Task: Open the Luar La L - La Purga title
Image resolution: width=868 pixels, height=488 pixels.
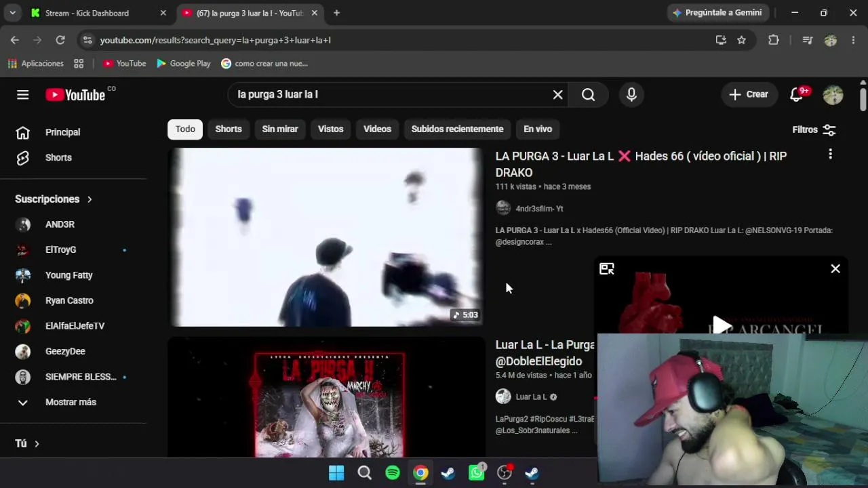Action: [x=545, y=353]
